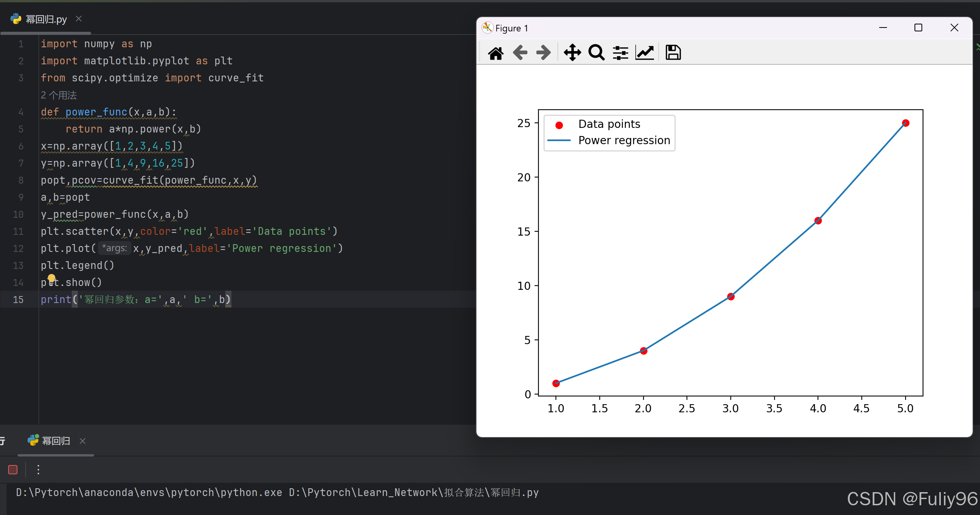
Task: Close the 幂回归 run tab
Action: (83, 441)
